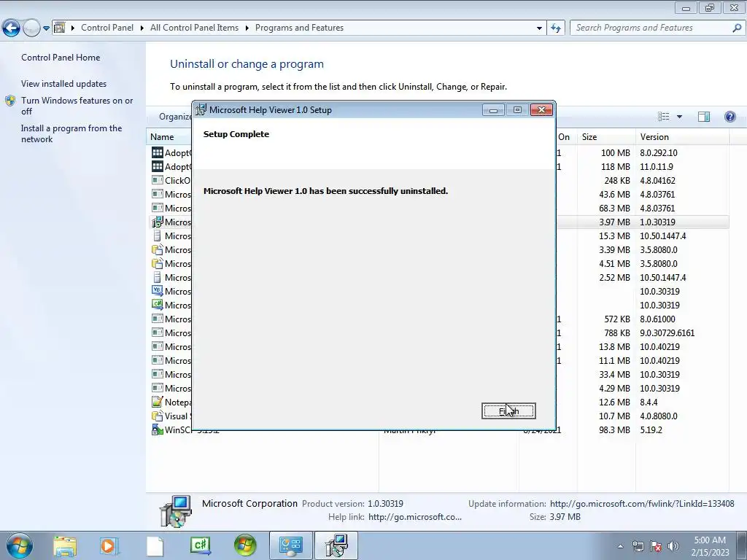The image size is (747, 560).
Task: Sort by the Name column header
Action: 162,137
